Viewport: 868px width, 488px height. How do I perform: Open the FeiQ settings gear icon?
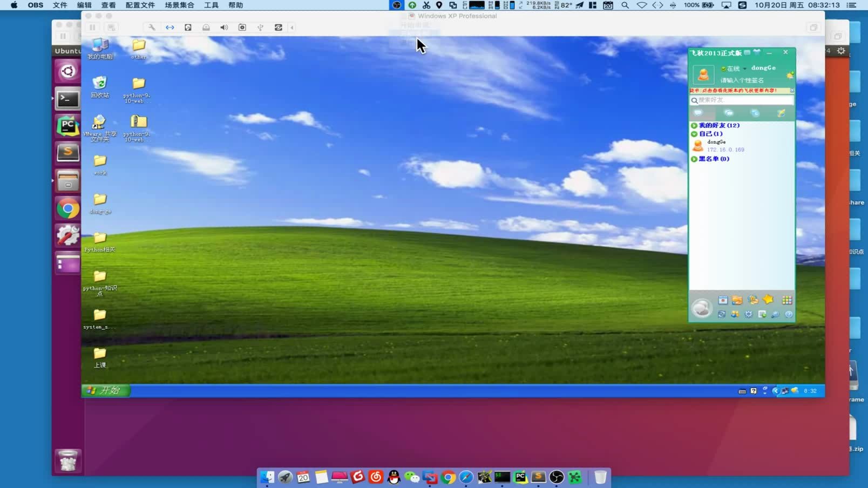pos(748,314)
